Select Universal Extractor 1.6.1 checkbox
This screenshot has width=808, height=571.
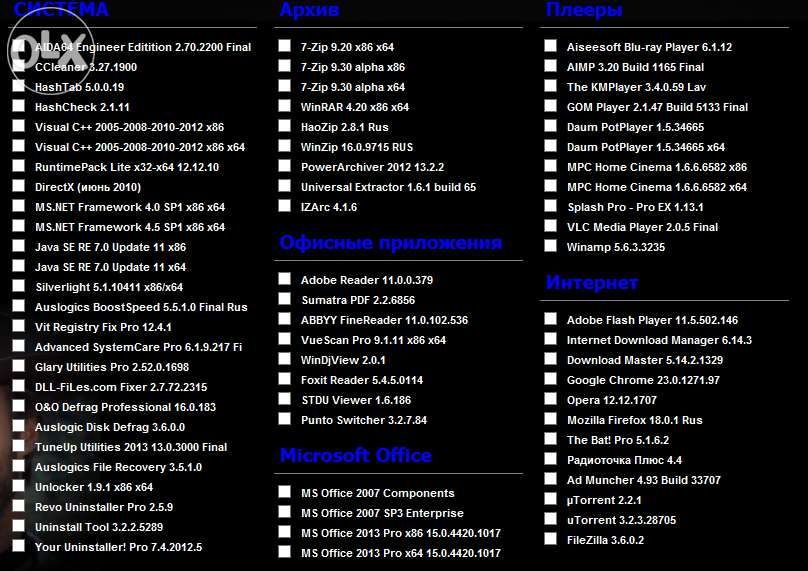(284, 186)
